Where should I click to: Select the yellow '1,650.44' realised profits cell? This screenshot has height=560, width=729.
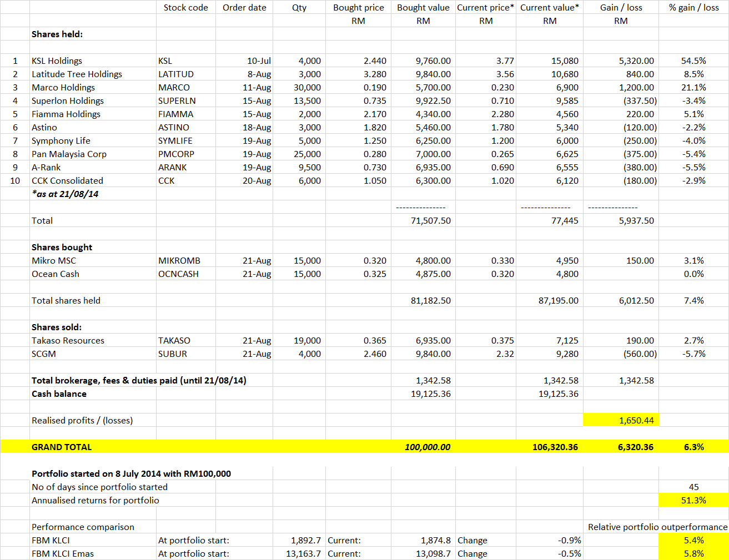coord(621,420)
